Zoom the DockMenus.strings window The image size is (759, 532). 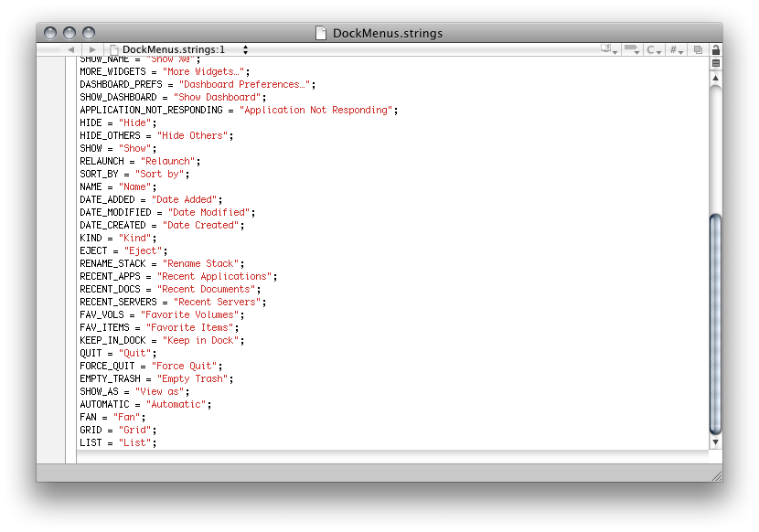(89, 33)
